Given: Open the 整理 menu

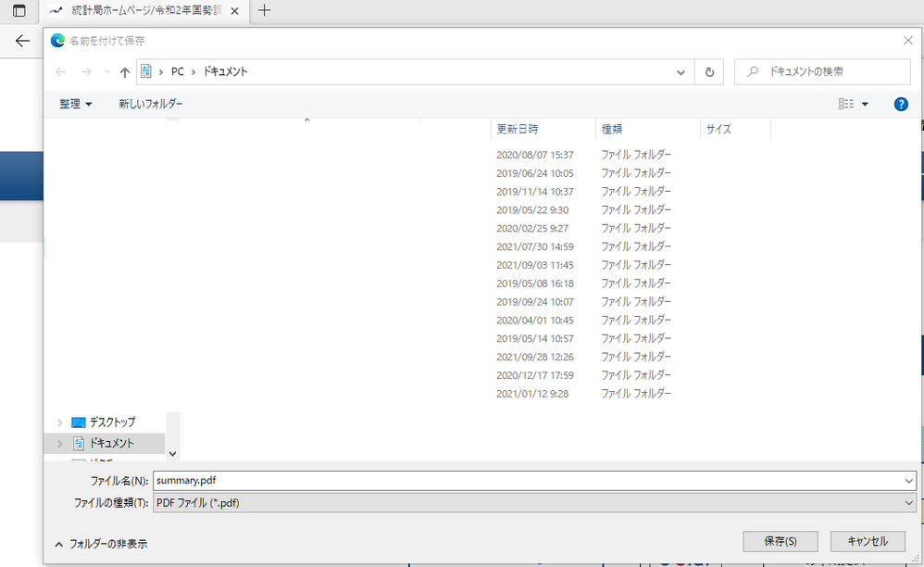Looking at the screenshot, I should (x=75, y=104).
